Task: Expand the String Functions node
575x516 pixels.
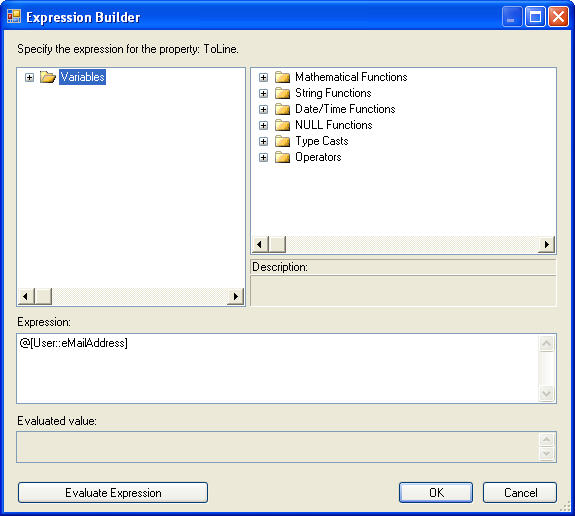Action: coord(263,93)
